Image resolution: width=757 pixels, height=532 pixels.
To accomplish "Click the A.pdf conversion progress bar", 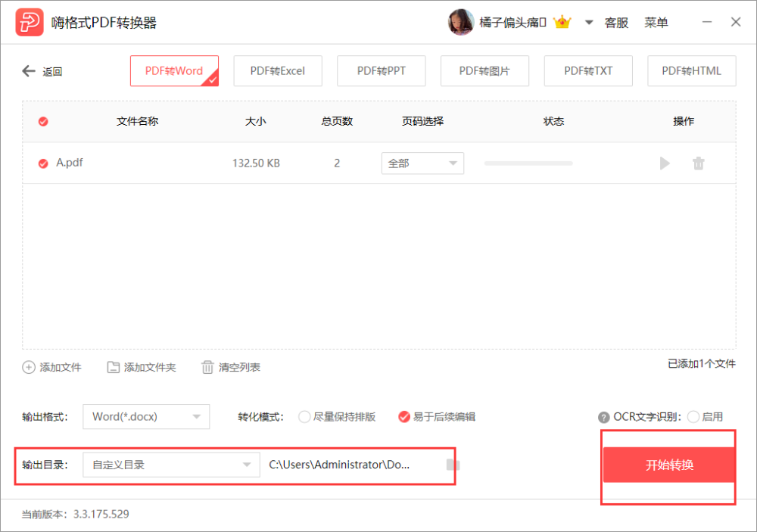I will coord(528,163).
